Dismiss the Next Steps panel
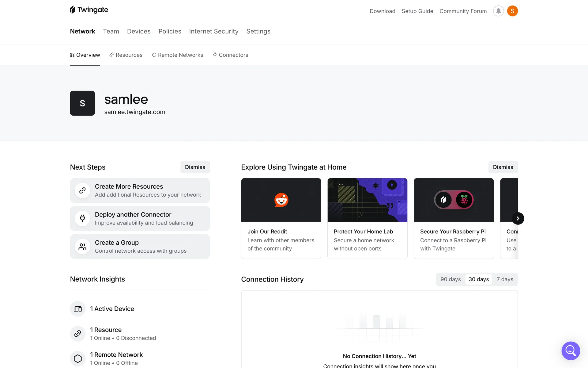 195,167
